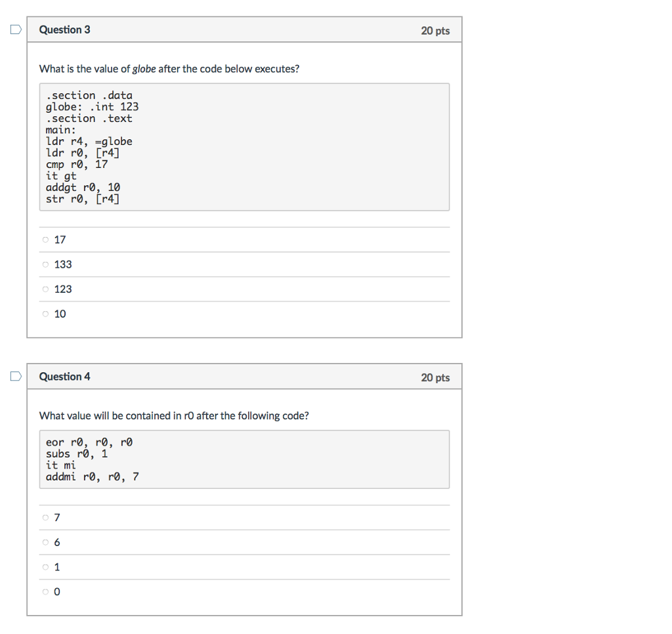Select answer 0 for Question 4
The image size is (672, 634).
click(x=45, y=592)
